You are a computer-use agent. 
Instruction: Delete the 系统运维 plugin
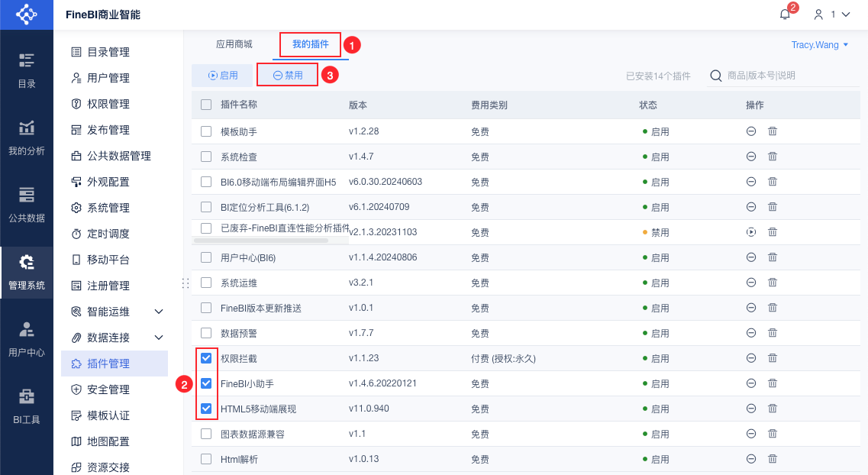773,283
